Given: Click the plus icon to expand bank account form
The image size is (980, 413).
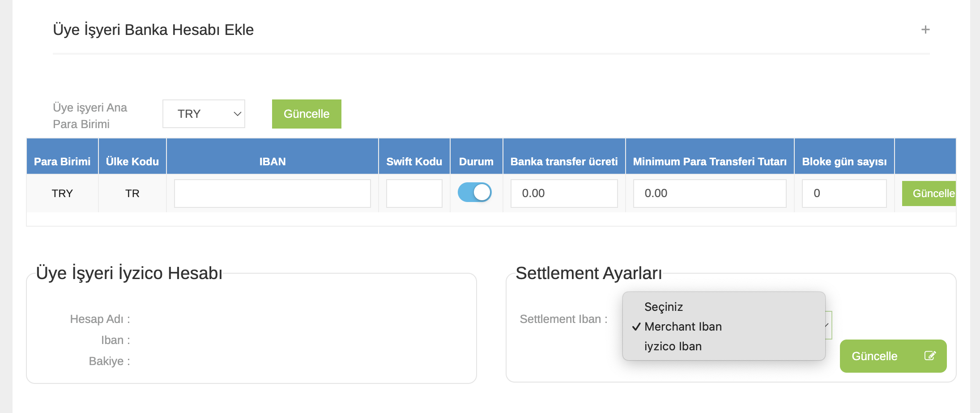Looking at the screenshot, I should [925, 30].
